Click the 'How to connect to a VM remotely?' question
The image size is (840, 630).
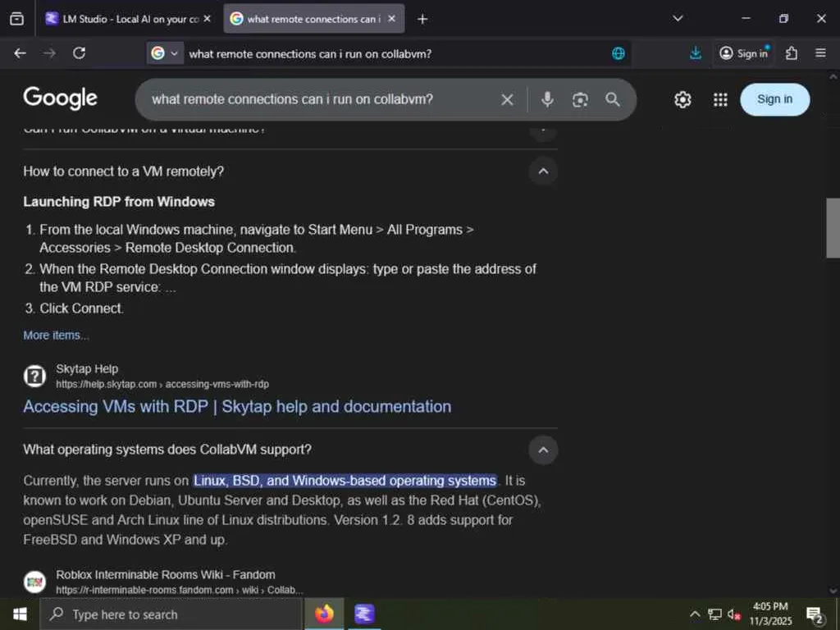click(x=124, y=171)
